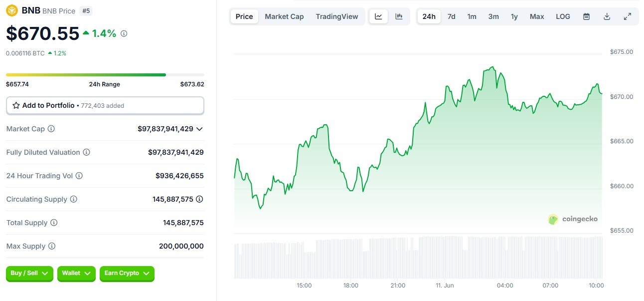644x301 pixels.
Task: Show Fully Diluted Valuation info icon
Action: [x=86, y=152]
